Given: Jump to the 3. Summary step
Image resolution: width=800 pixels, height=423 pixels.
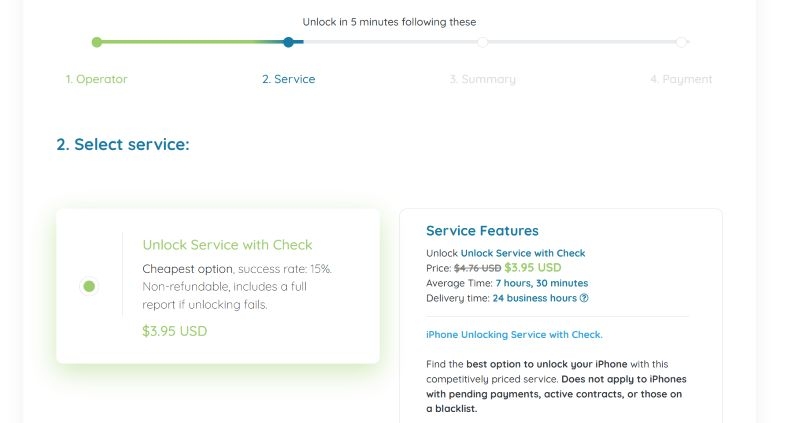Looking at the screenshot, I should point(482,79).
